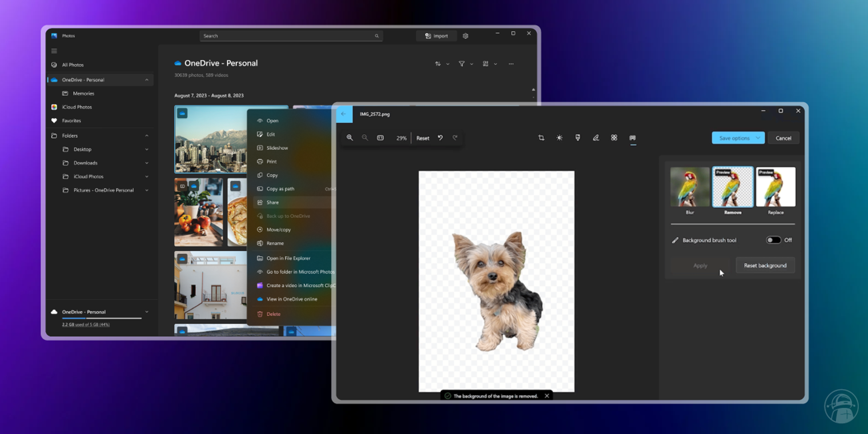868x434 pixels.
Task: Click the Reset background button
Action: (765, 265)
